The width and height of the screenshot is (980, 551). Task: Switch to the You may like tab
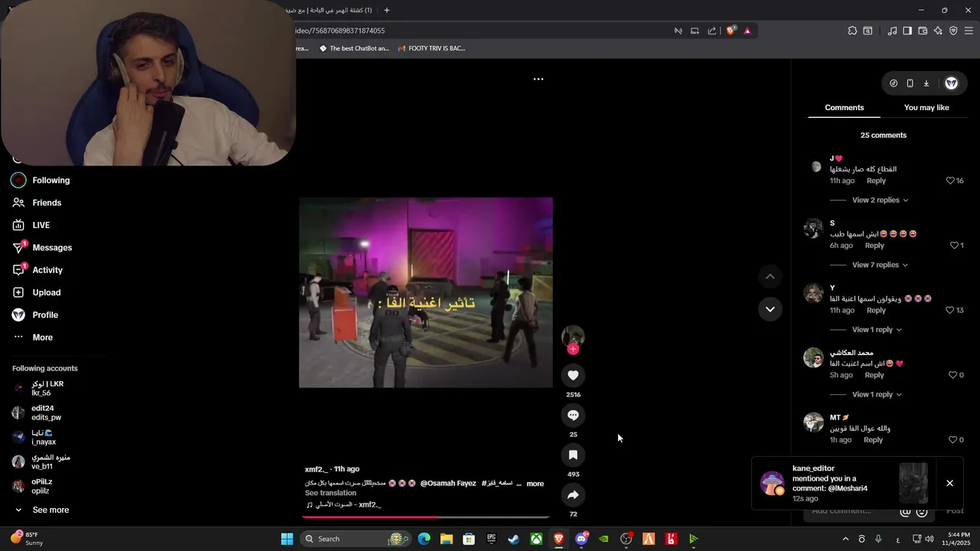(x=926, y=108)
